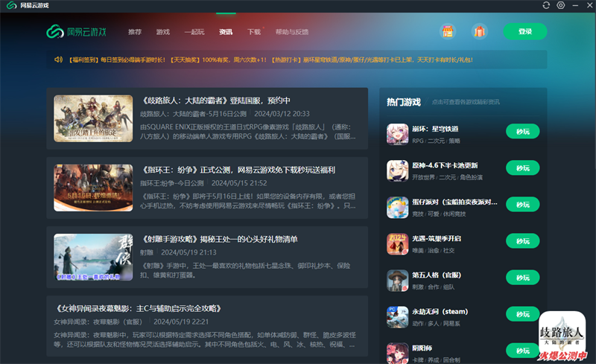Click the small title bar app icon
This screenshot has height=364, width=596.
[11, 5]
